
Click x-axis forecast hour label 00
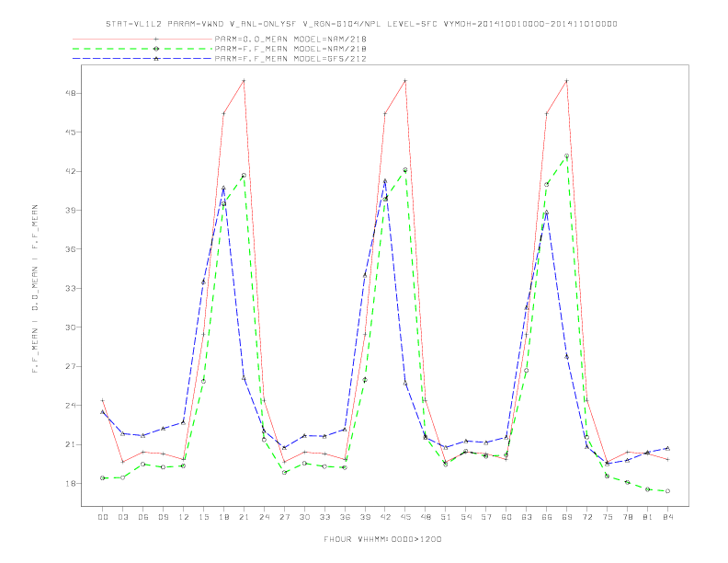pyautogui.click(x=103, y=517)
